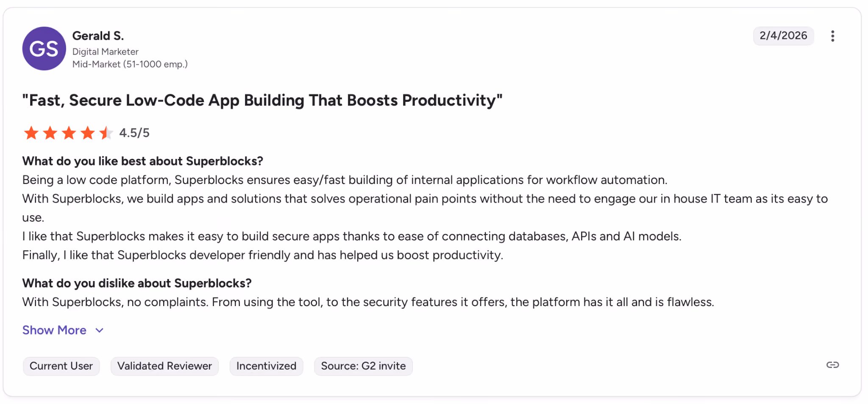Click the half-filled fifth star
Viewport: 868px width, 404px height.
pos(106,133)
